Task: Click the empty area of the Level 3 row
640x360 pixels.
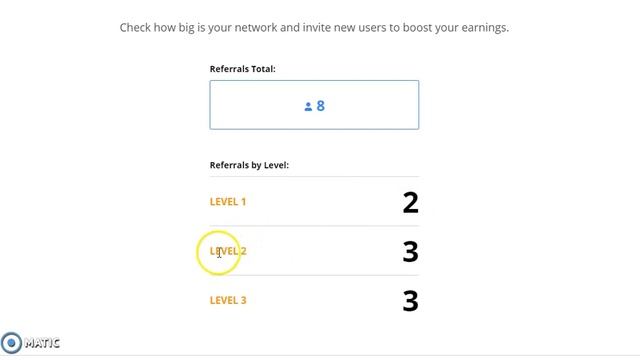Action: [x=324, y=300]
